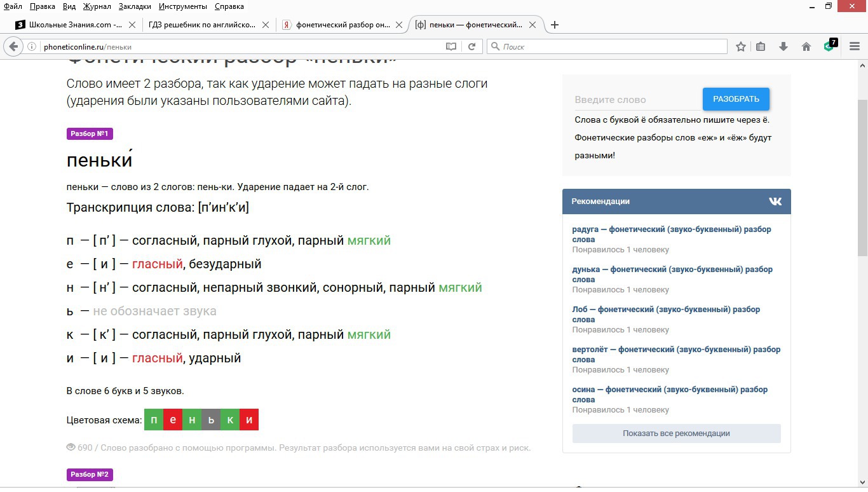Show site information icon in address bar
Screen dimensions: 868x492
click(x=31, y=46)
